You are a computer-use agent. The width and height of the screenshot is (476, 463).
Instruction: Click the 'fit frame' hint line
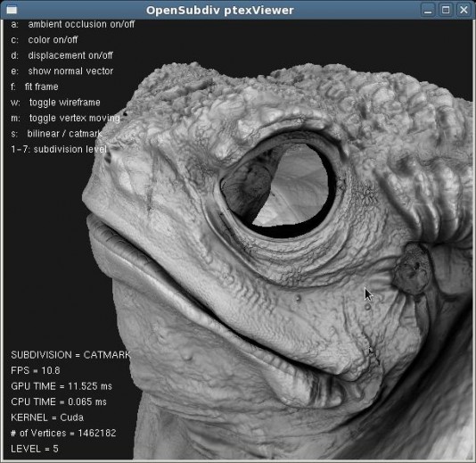[34, 87]
